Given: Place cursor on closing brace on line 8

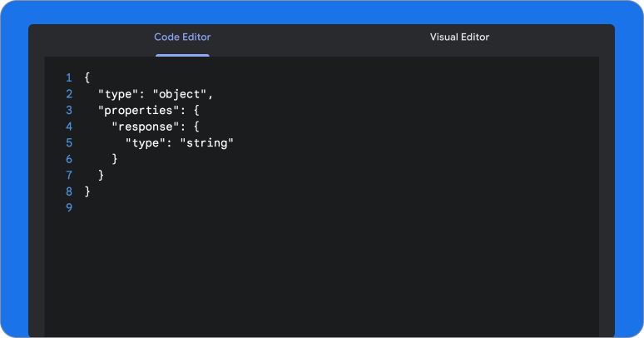Looking at the screenshot, I should coord(87,191).
